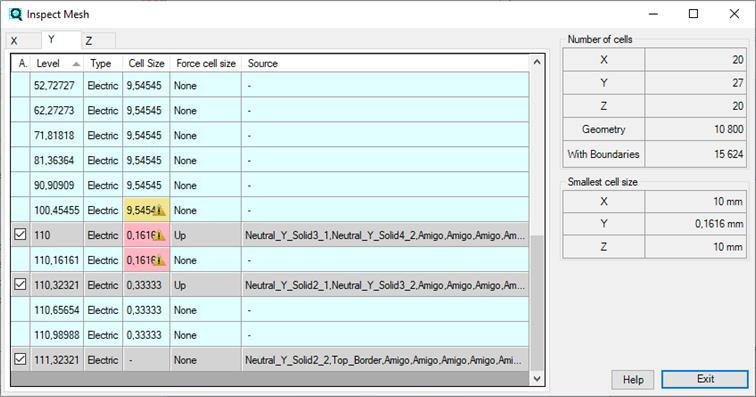Select the row with level 81,36364
756x397 pixels.
click(270, 161)
